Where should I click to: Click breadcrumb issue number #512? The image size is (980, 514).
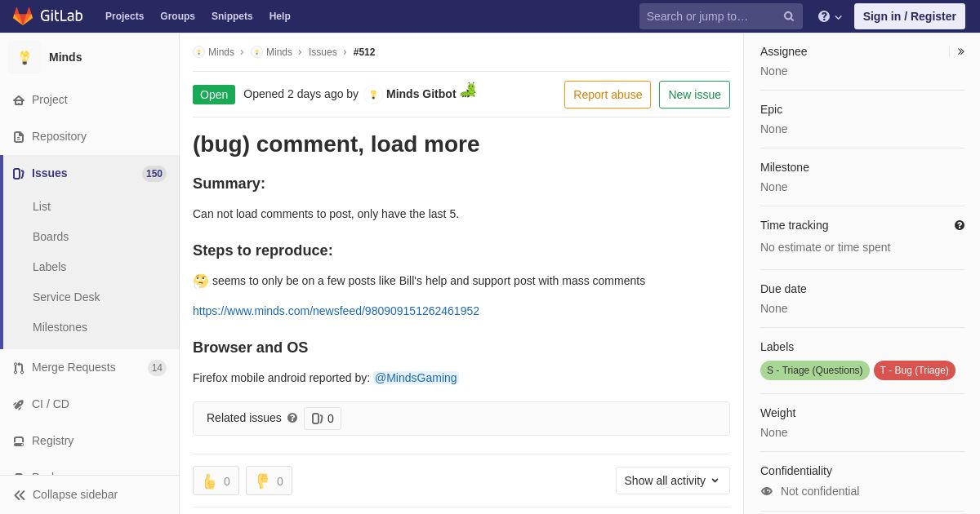(x=364, y=52)
